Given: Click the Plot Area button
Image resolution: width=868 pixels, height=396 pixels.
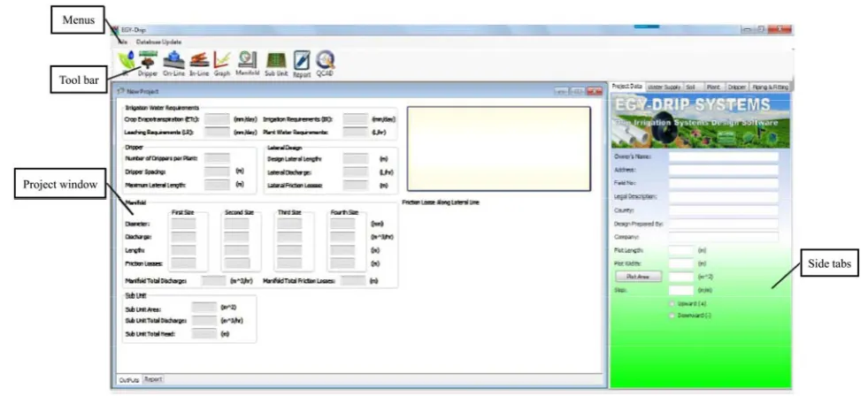Looking at the screenshot, I should [x=638, y=276].
